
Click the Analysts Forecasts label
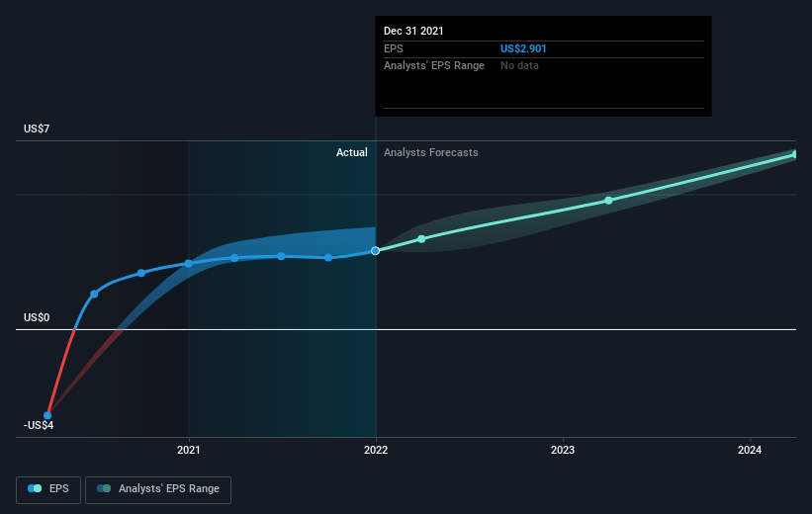click(x=431, y=152)
